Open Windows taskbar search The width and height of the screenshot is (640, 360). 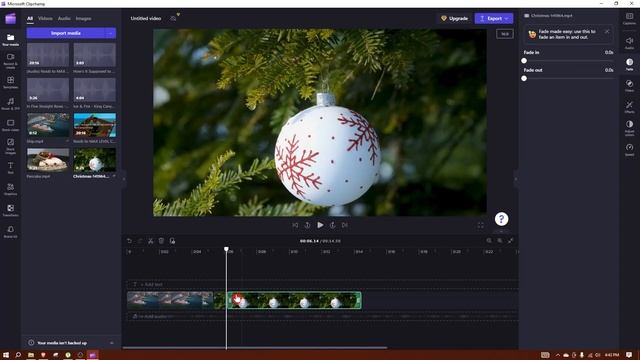pyautogui.click(x=18, y=355)
